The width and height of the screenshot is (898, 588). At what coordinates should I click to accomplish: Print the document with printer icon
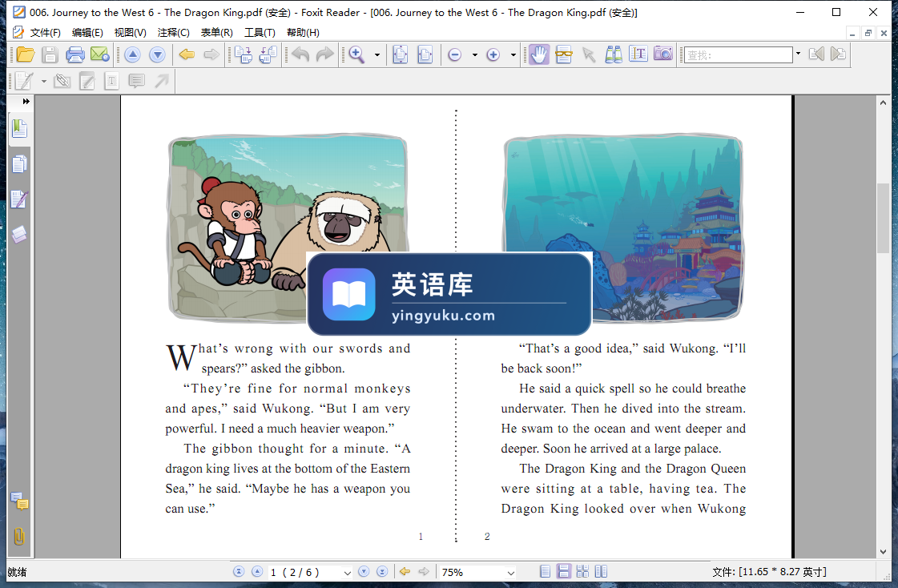pos(75,54)
